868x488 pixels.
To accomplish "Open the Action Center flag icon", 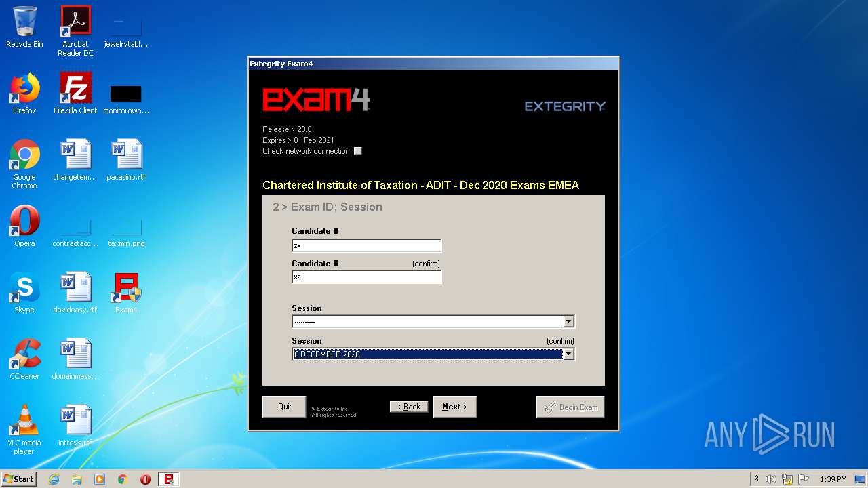I will click(x=804, y=479).
